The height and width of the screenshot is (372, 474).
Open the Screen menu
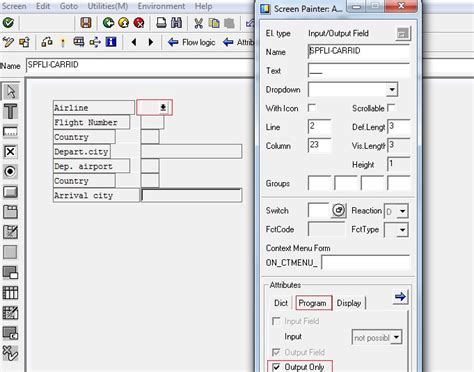[x=14, y=6]
